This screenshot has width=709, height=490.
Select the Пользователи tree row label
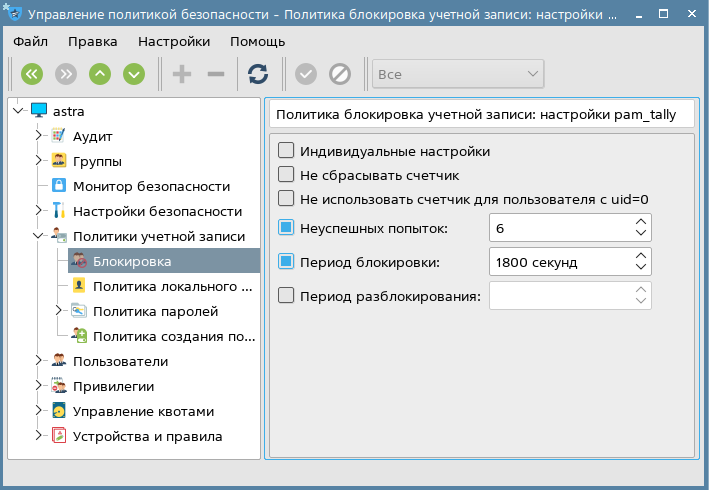pos(120,361)
